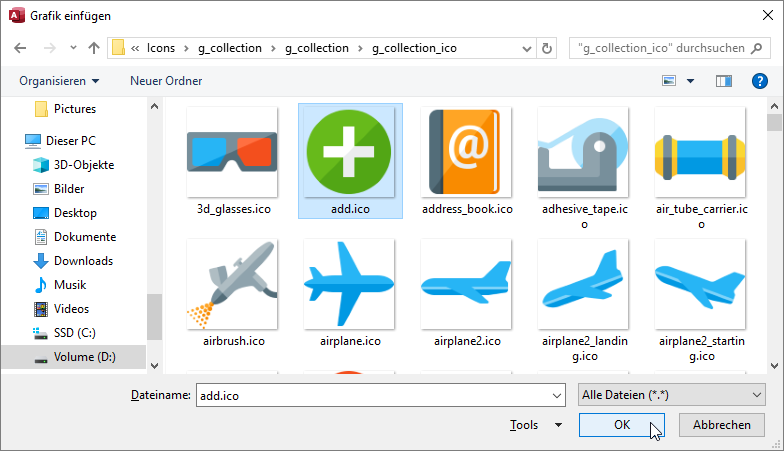Open Dokumente in navigation pane
Viewport: 784px width, 451px height.
(x=74, y=237)
